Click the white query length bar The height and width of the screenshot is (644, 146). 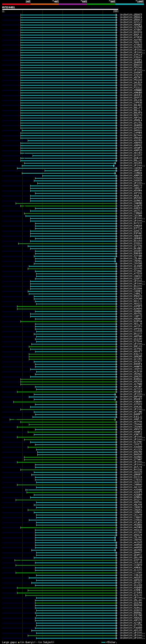(60, 10)
